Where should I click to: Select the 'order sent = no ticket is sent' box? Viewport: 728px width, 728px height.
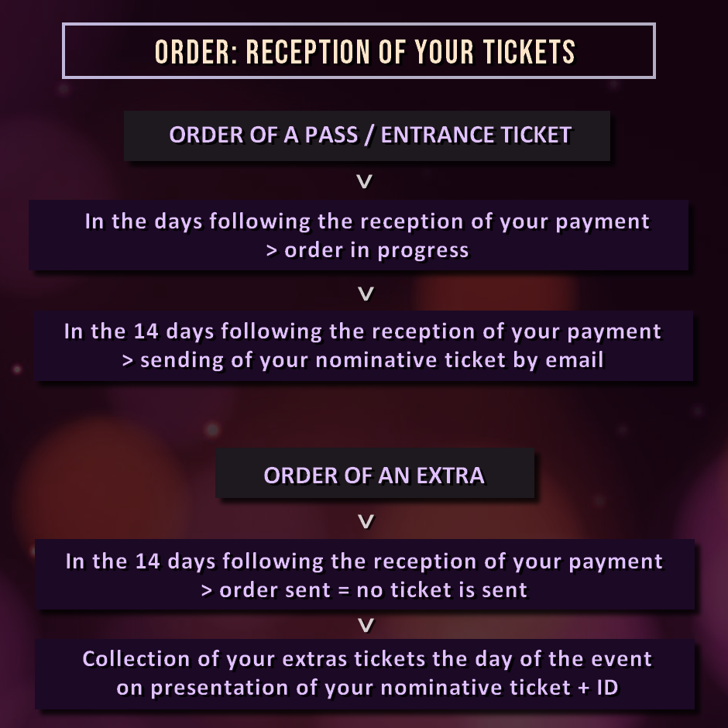[365, 574]
